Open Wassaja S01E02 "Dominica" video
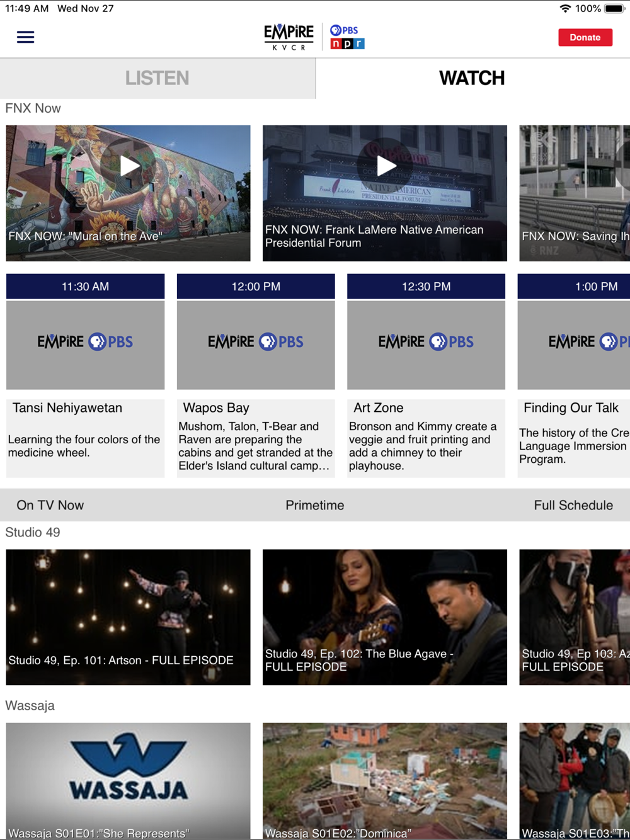 [x=385, y=781]
